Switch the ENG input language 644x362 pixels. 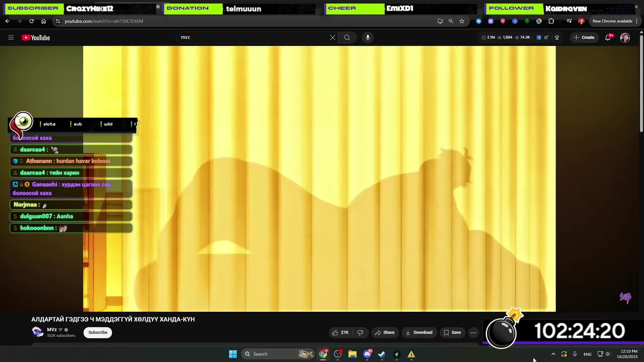coord(588,354)
